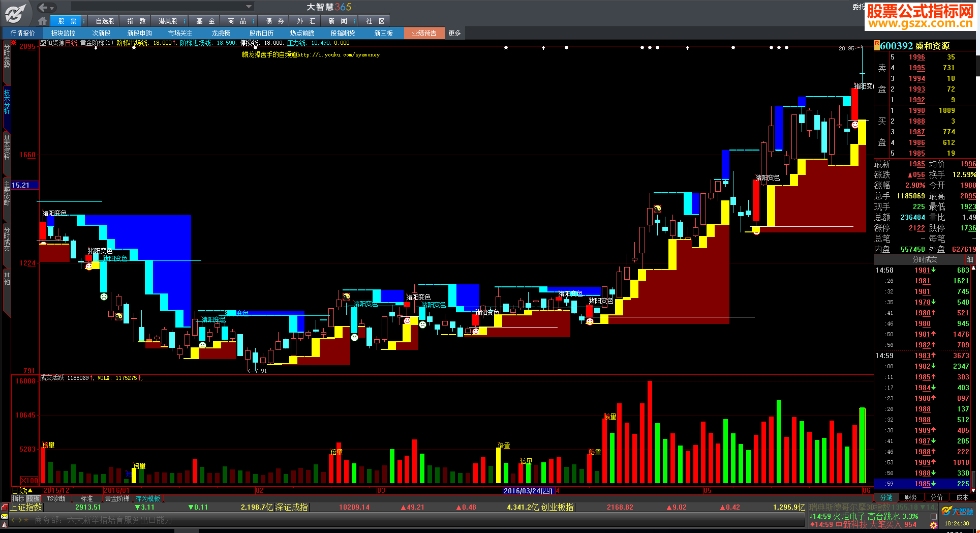
Task: Open the stock code search dropdown
Action: (249, 7)
